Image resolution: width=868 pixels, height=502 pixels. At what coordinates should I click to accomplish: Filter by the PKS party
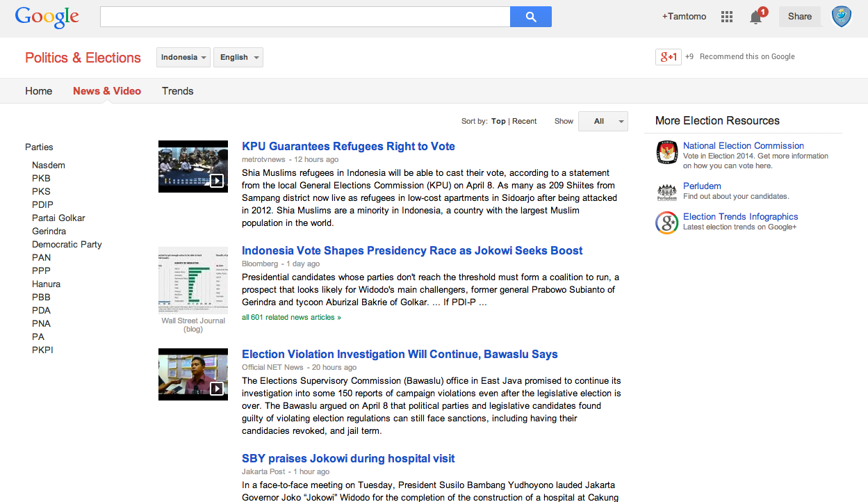coord(41,192)
